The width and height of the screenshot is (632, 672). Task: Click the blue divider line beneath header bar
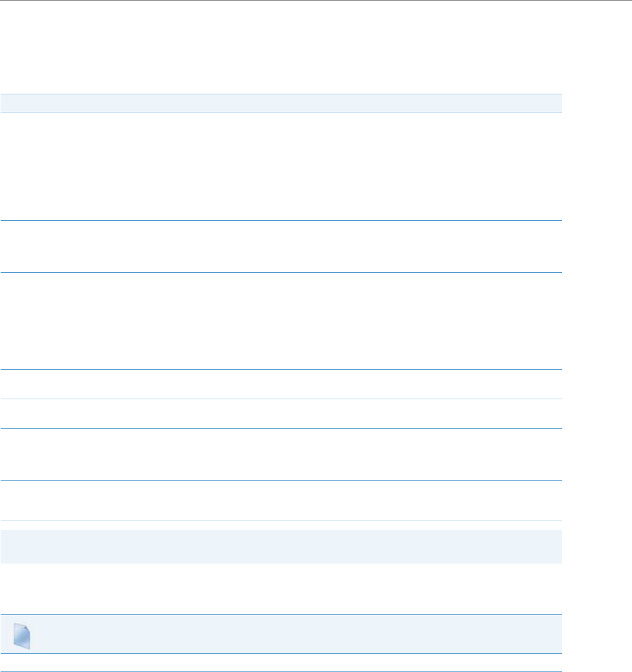[x=281, y=112]
